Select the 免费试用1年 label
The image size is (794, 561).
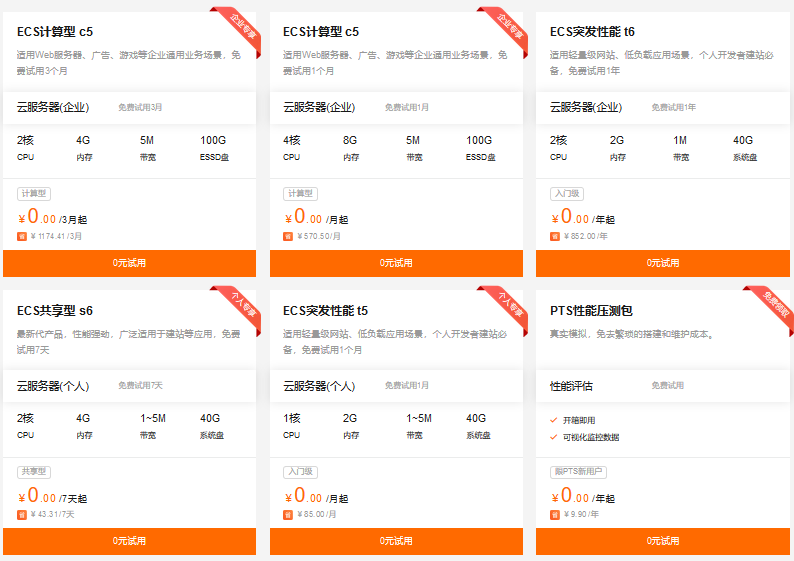click(x=673, y=107)
